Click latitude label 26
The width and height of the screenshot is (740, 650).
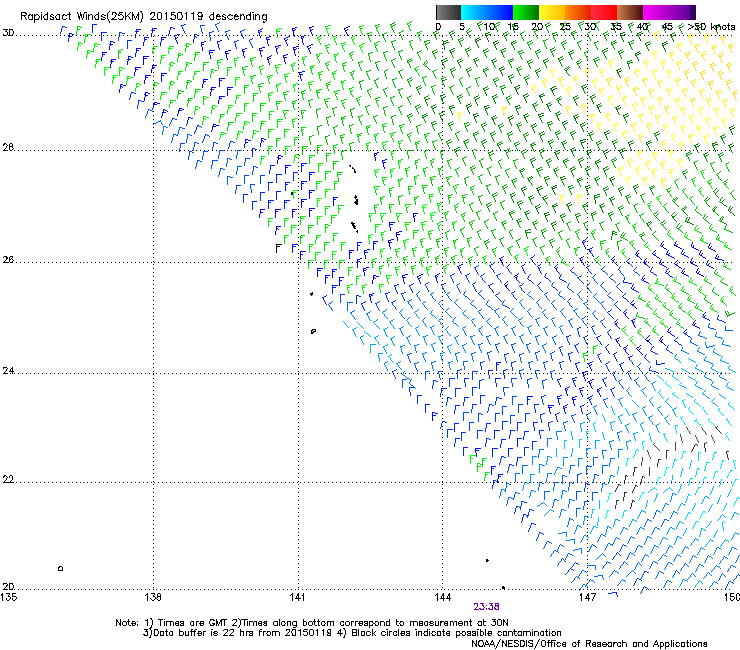8,259
